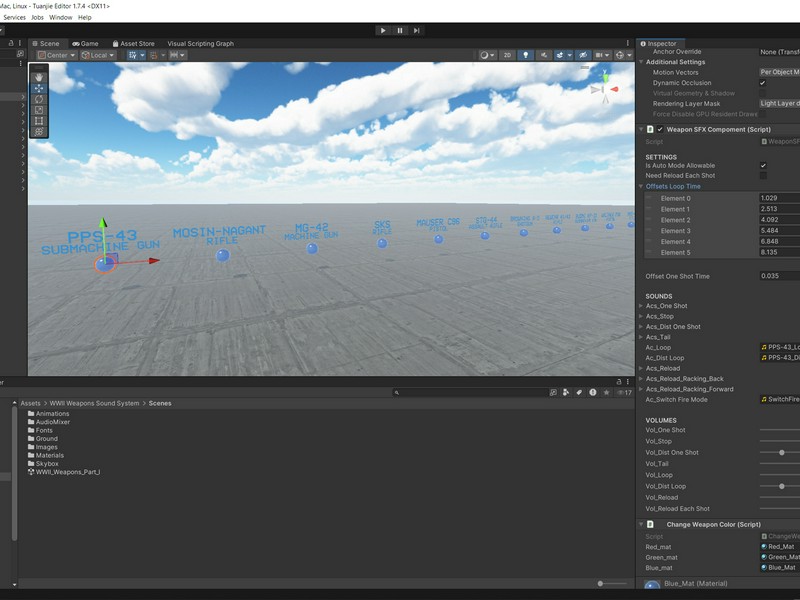Collapse Additional Settings section
This screenshot has width=800, height=600.
641,62
